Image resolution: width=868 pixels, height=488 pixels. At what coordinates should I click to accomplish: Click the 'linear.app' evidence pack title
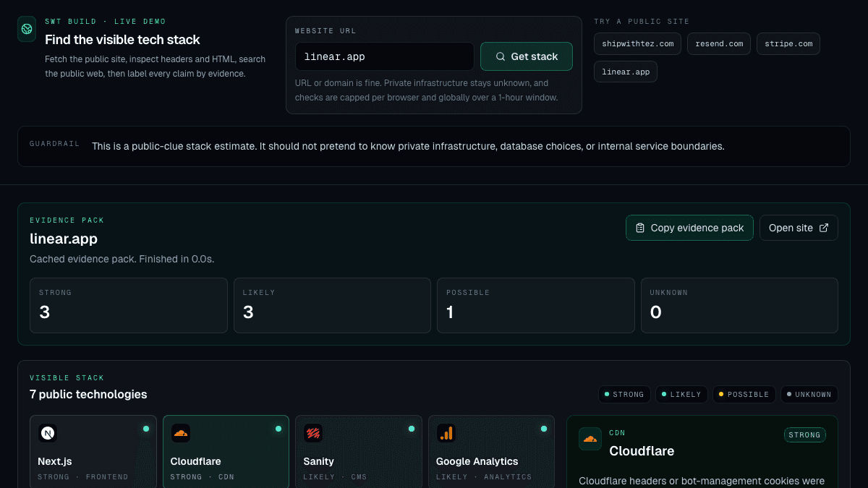[64, 239]
